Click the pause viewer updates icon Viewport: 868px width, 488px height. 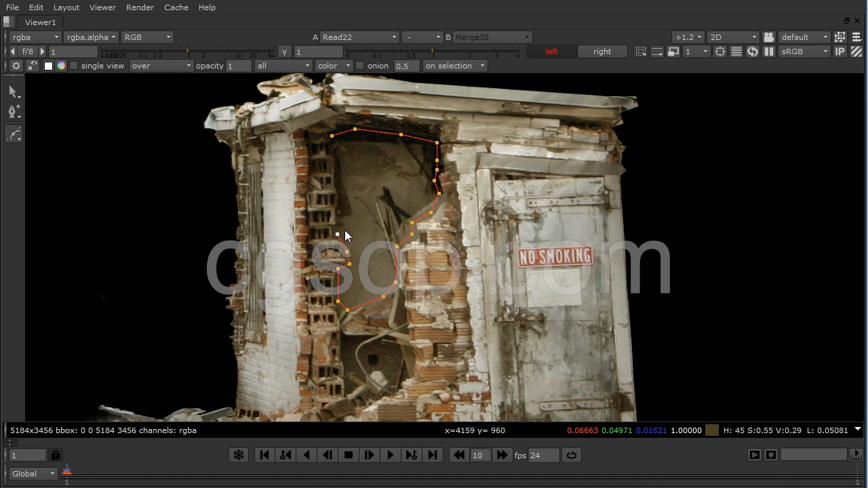(769, 52)
